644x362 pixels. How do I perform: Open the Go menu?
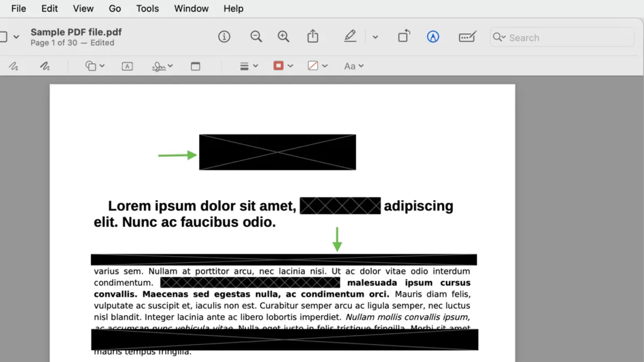tap(115, 9)
